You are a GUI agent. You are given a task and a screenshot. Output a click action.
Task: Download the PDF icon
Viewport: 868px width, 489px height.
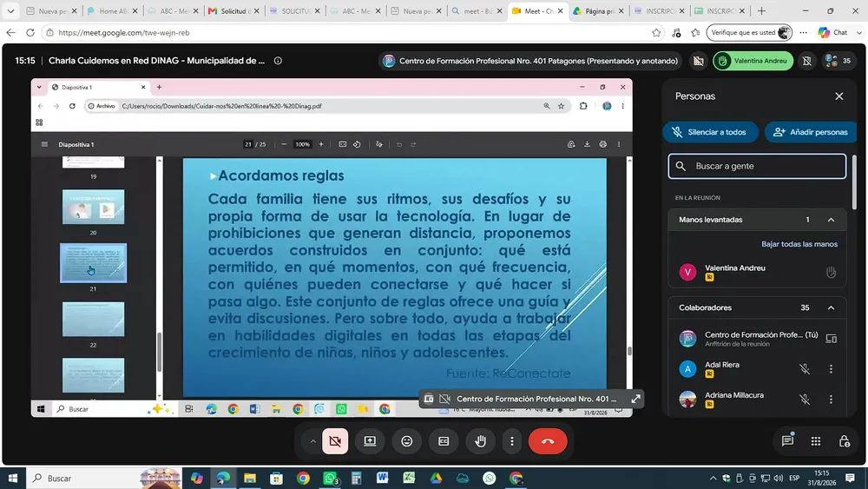(x=587, y=144)
